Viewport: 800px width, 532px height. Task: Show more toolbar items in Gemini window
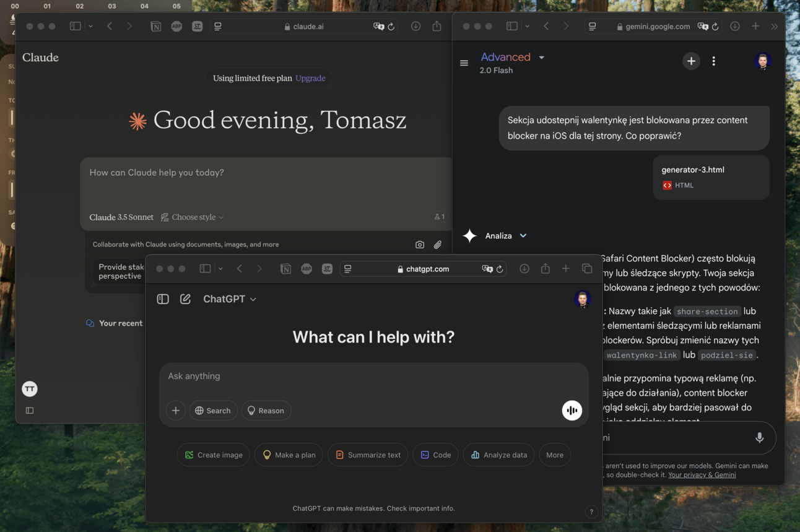click(774, 27)
